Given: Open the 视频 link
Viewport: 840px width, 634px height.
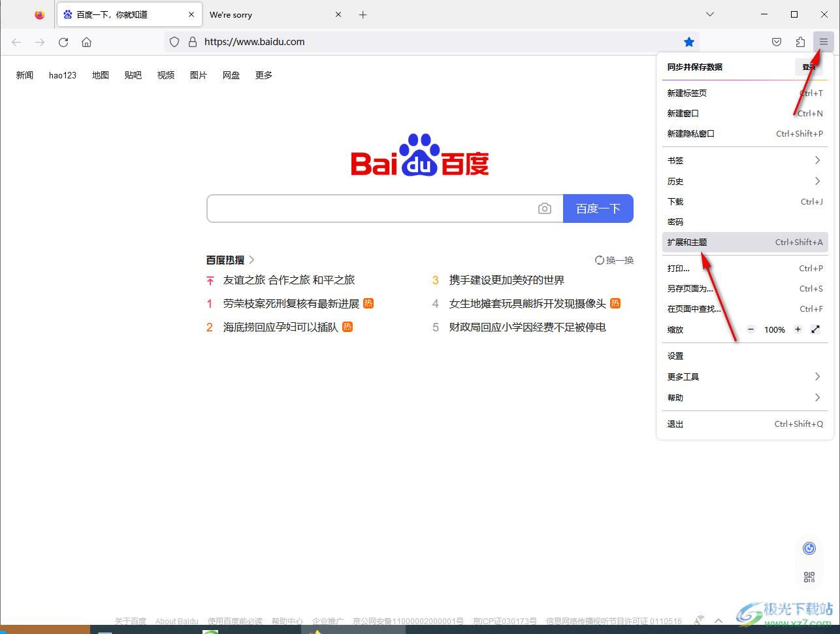Looking at the screenshot, I should [166, 75].
